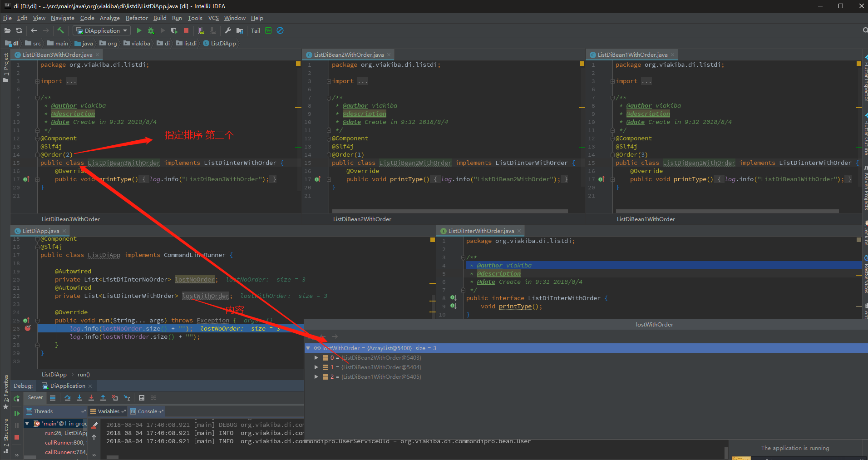Click the listdi breadcrumb folder
The width and height of the screenshot is (868, 460).
[187, 43]
